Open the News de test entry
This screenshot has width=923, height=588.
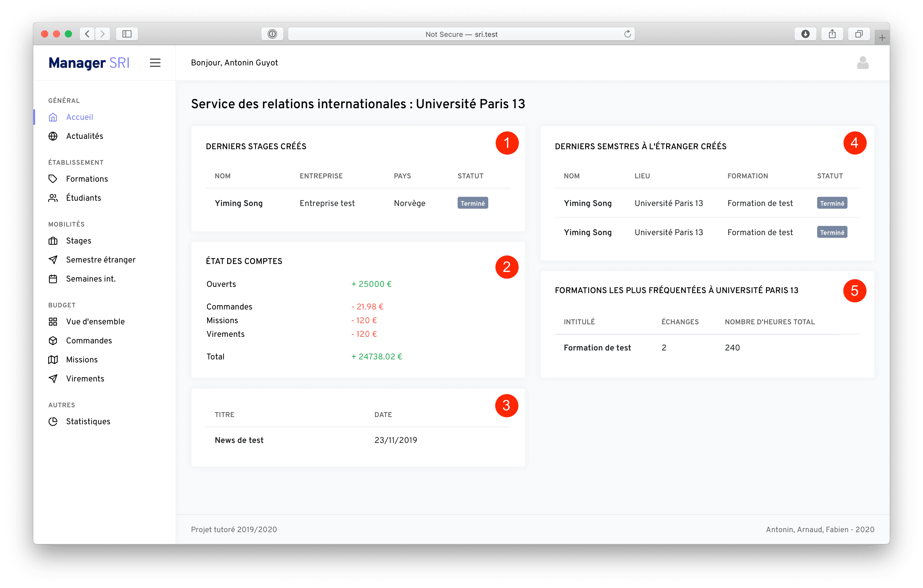239,440
